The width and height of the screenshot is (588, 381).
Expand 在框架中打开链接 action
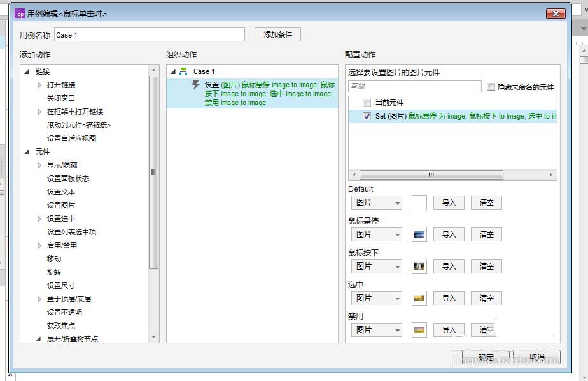[39, 111]
